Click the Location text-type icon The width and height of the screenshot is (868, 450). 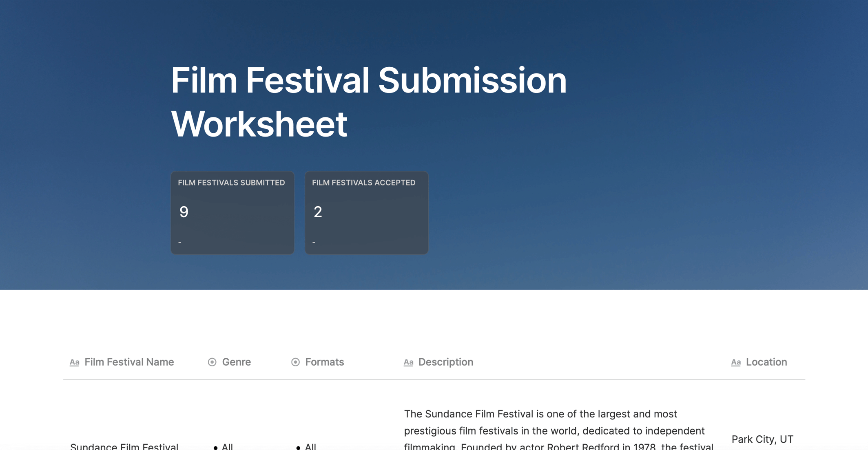[x=736, y=362]
